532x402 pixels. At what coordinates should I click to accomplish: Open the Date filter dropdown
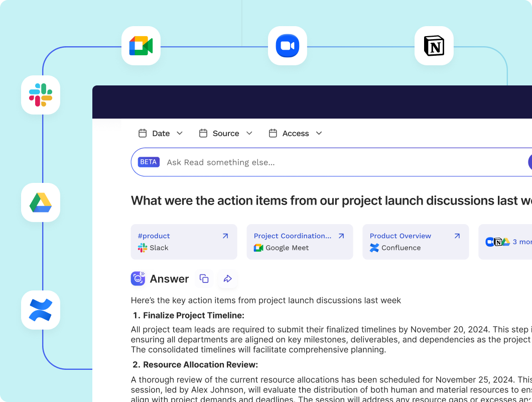coord(161,133)
